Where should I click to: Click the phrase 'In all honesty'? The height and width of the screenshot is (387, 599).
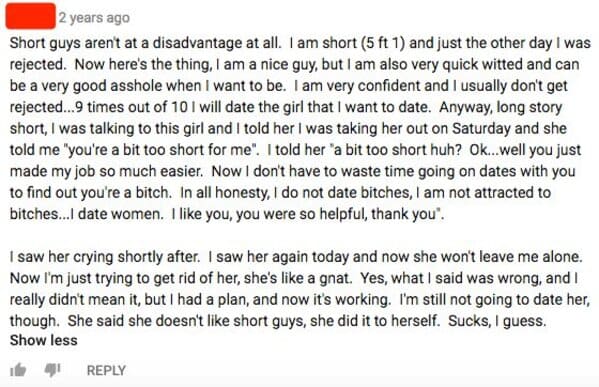[225, 193]
